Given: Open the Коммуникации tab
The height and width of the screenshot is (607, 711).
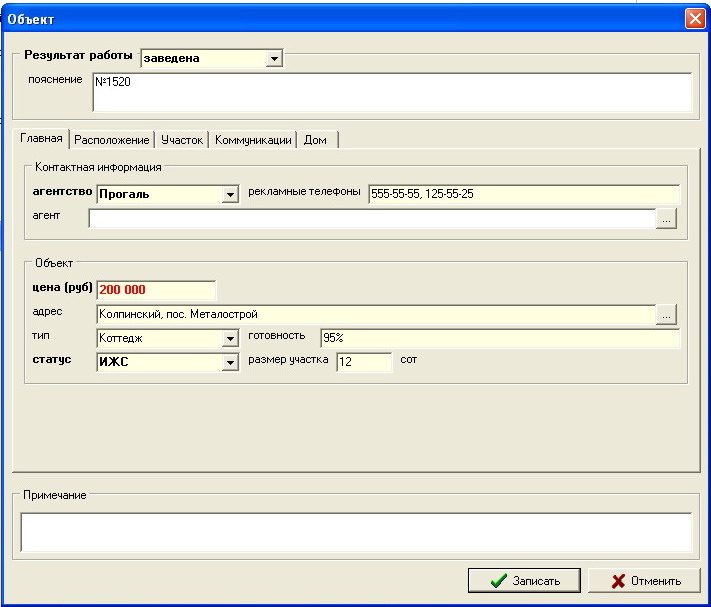Looking at the screenshot, I should [x=253, y=140].
